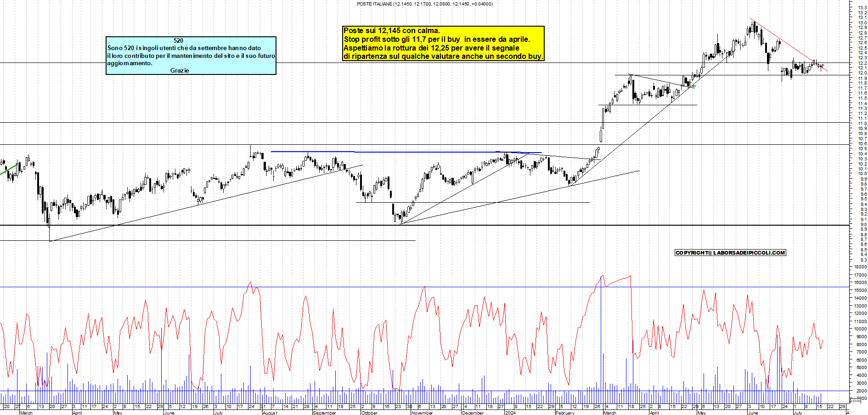Click the 'December' month label on time axis
The width and height of the screenshot is (868, 415).
pyautogui.click(x=473, y=413)
